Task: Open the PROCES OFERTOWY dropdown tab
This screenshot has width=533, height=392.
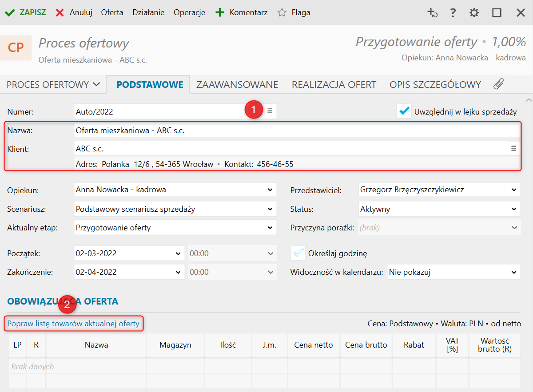Action: coord(53,84)
